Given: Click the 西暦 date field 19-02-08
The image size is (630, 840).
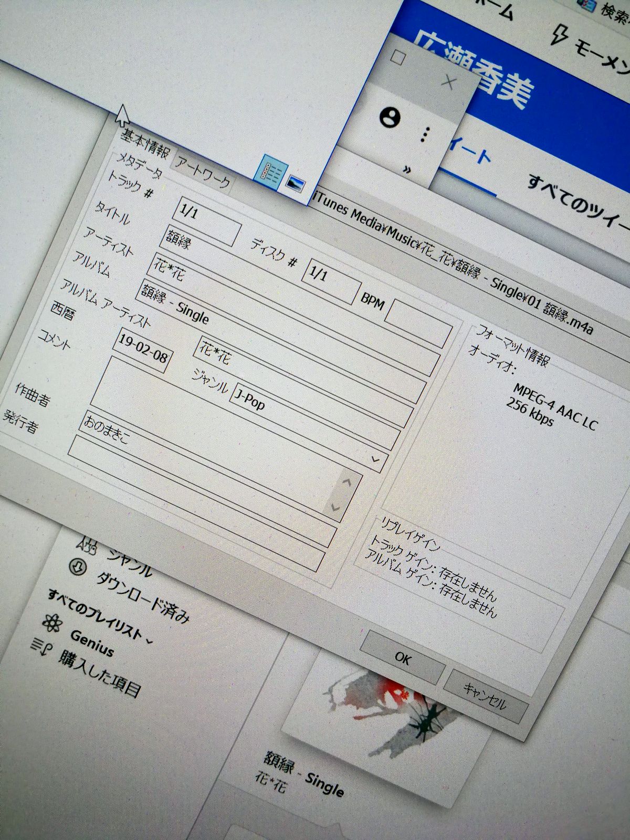Looking at the screenshot, I should (143, 351).
